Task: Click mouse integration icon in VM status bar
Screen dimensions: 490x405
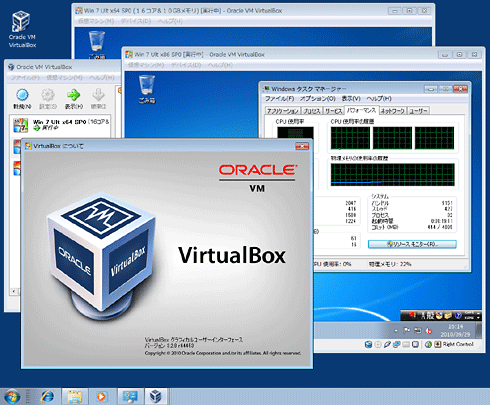Action: (428, 345)
